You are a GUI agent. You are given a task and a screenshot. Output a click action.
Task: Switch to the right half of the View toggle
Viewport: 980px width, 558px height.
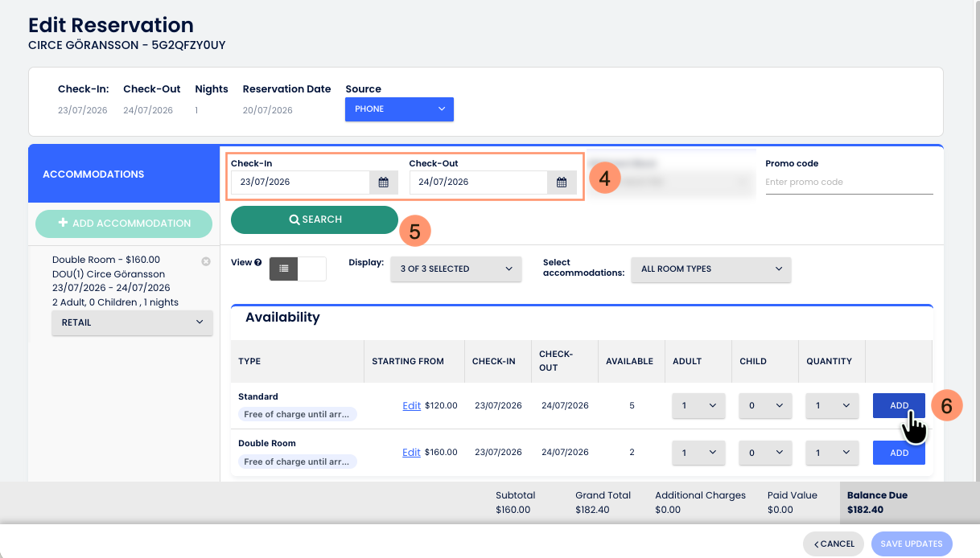click(x=312, y=269)
